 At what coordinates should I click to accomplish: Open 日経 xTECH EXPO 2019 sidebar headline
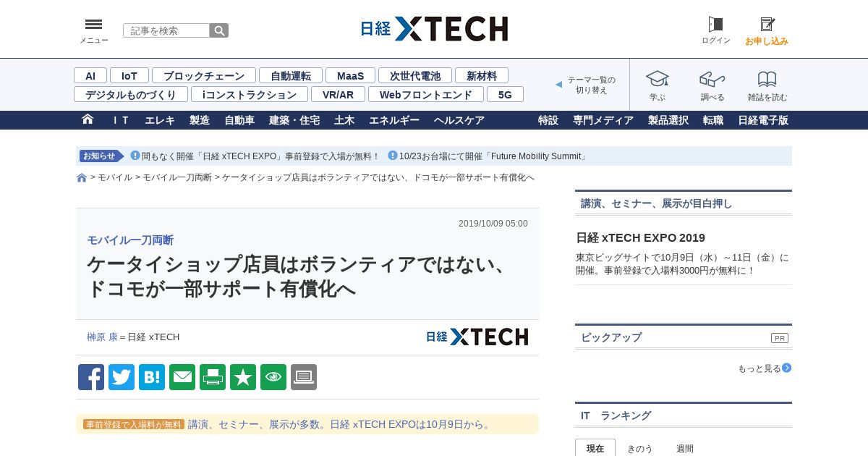(x=640, y=237)
